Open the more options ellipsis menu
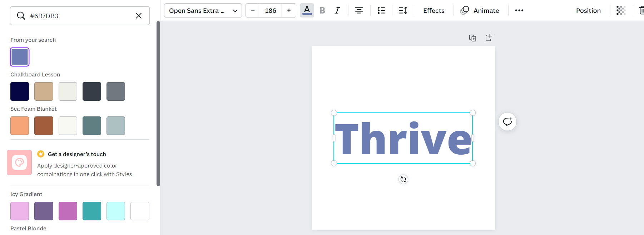This screenshot has width=644, height=235. [x=519, y=10]
